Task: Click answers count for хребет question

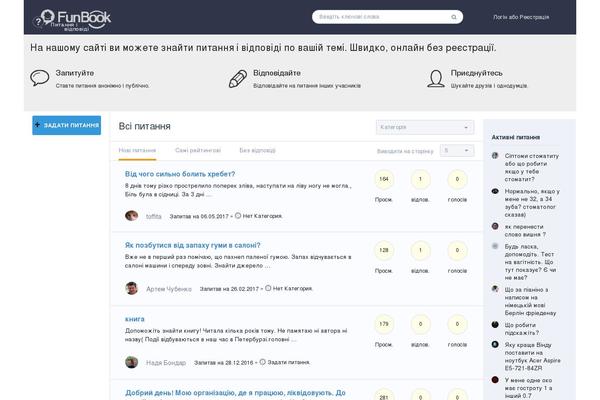Action: [420, 179]
